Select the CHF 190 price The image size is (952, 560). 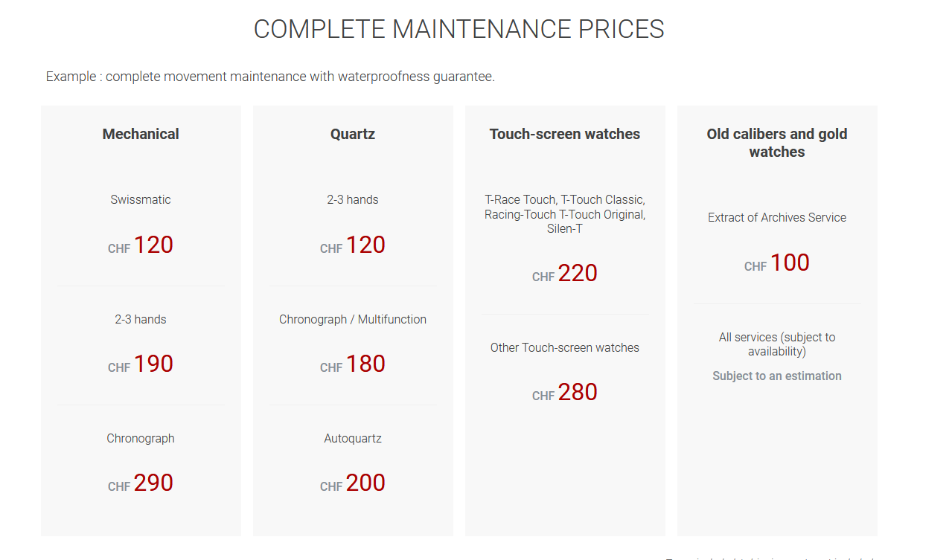click(141, 364)
